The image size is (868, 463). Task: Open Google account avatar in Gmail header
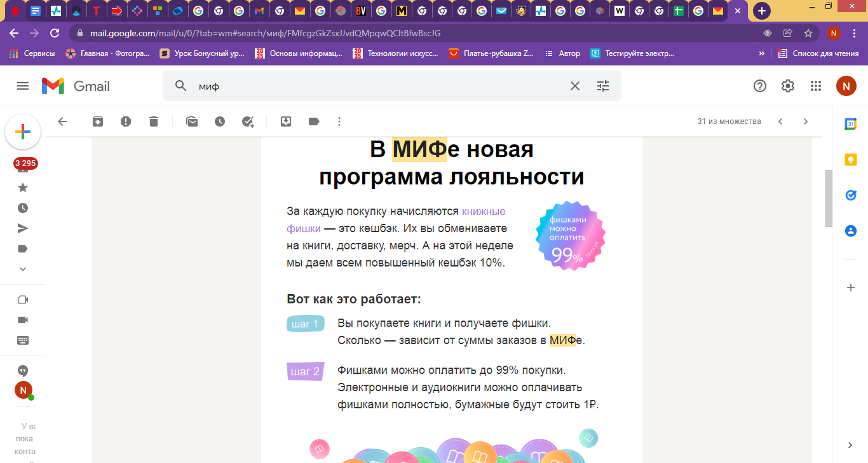pos(846,86)
